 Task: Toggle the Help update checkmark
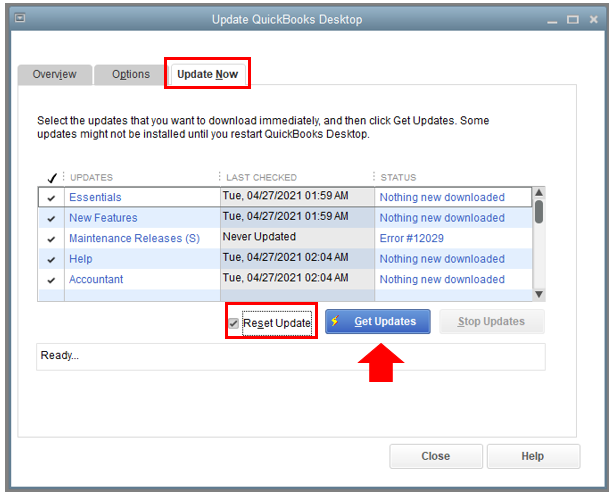pyautogui.click(x=51, y=259)
